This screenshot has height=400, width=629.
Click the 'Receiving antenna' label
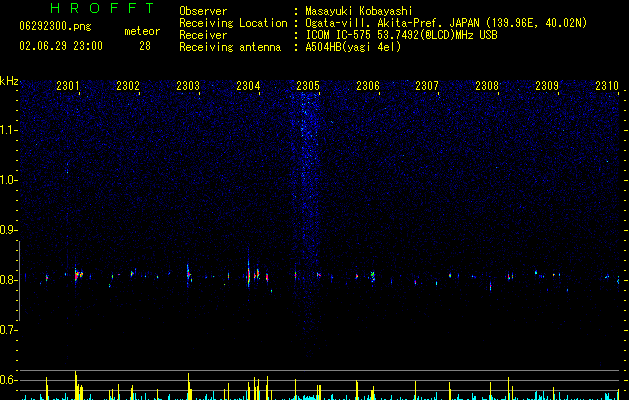point(230,47)
